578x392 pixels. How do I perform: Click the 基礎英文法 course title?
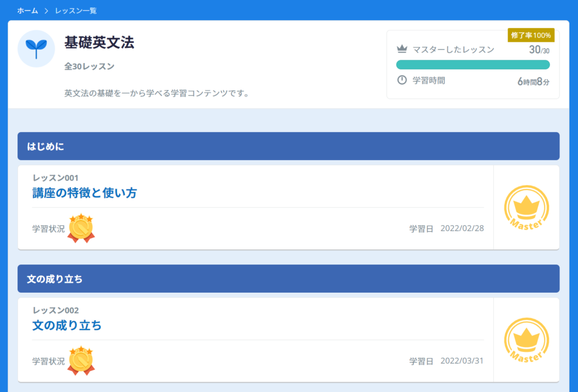99,42
